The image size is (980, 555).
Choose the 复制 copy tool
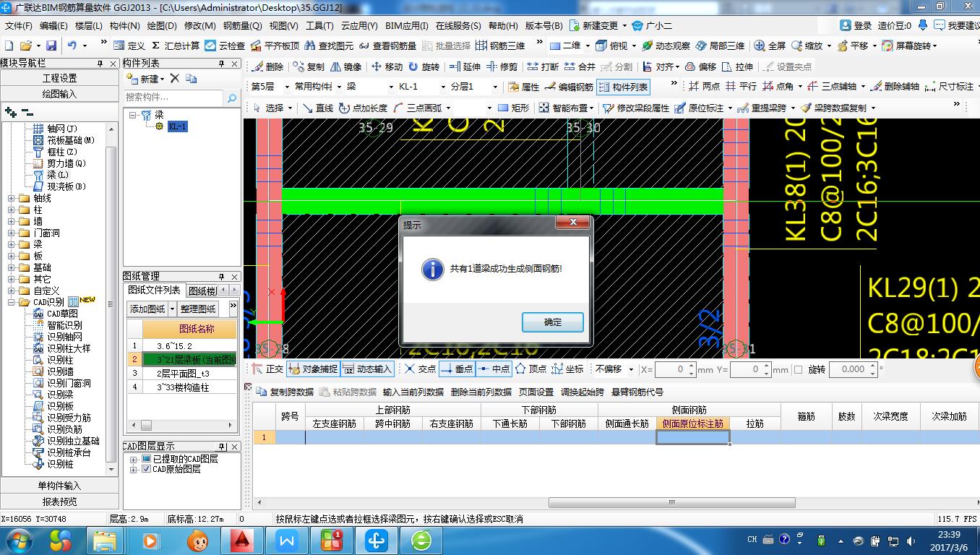pos(309,66)
